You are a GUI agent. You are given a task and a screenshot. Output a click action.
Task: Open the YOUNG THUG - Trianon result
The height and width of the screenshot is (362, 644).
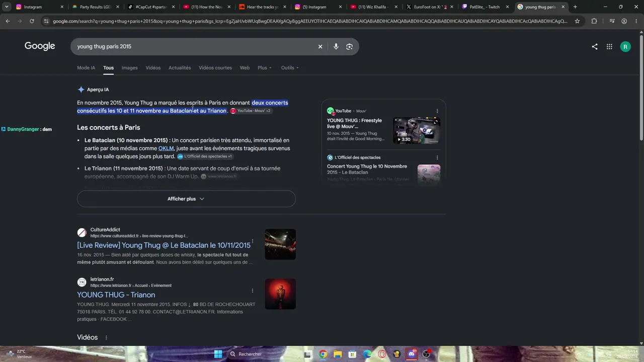click(116, 295)
